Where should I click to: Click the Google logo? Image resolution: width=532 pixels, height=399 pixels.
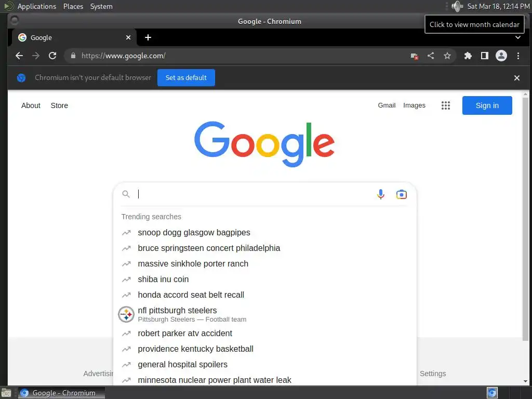point(264,144)
